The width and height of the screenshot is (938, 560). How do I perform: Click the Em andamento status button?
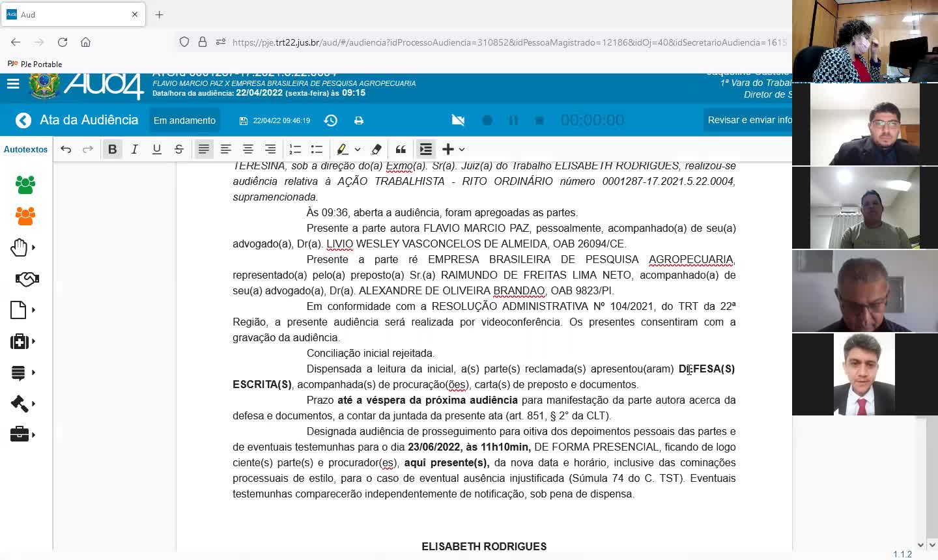click(184, 120)
